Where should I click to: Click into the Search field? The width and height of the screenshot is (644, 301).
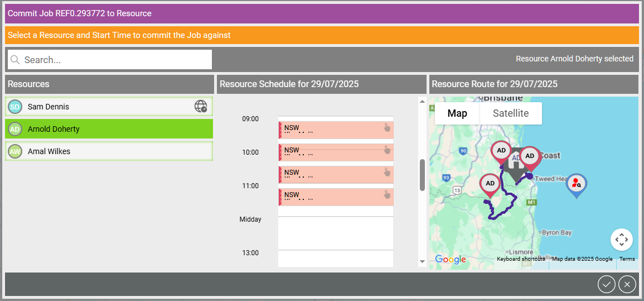[110, 60]
